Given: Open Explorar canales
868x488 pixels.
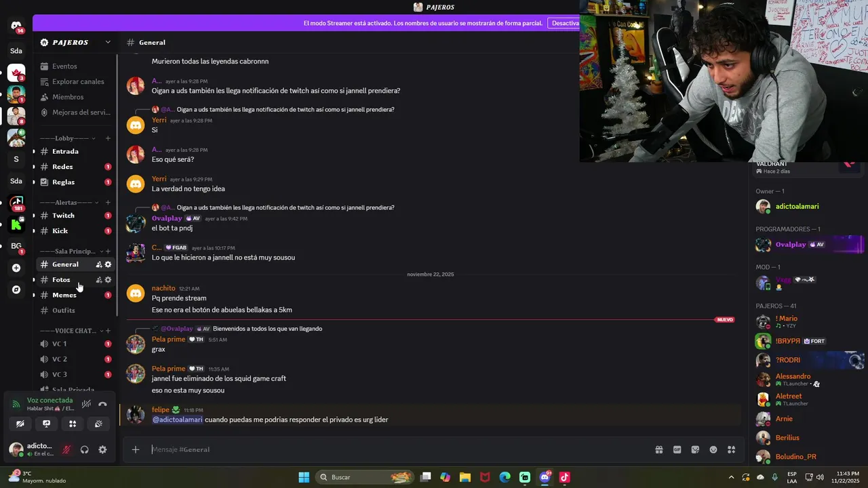Looking at the screenshot, I should (x=75, y=81).
